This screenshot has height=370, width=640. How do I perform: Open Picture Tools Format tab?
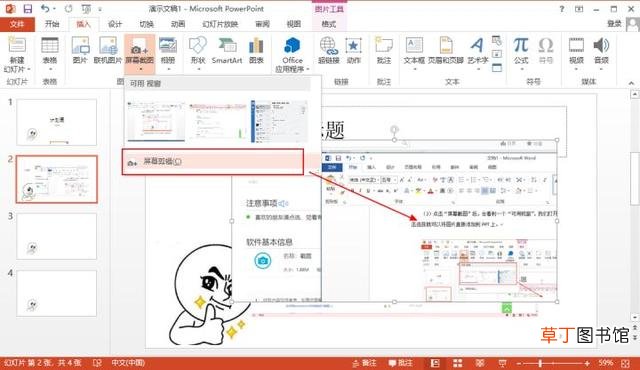tap(329, 24)
